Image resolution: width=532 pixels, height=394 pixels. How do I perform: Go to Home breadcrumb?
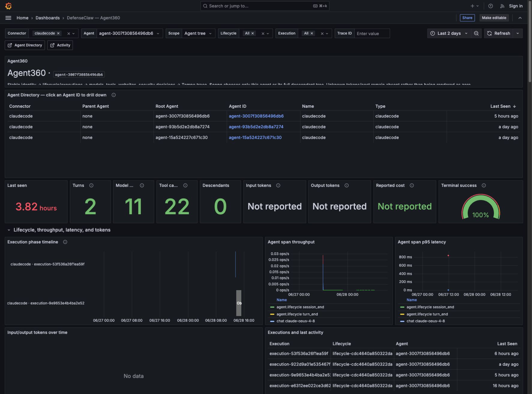pos(23,18)
